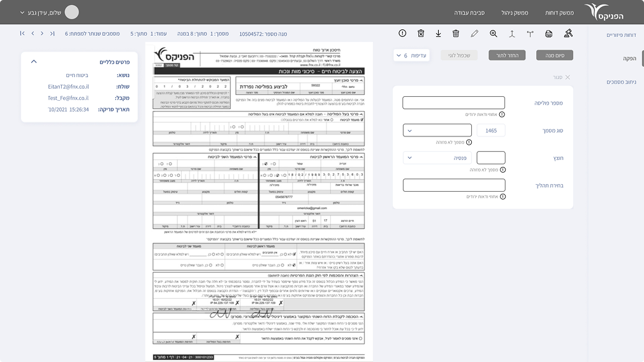Click the pencil edit icon

[474, 33]
